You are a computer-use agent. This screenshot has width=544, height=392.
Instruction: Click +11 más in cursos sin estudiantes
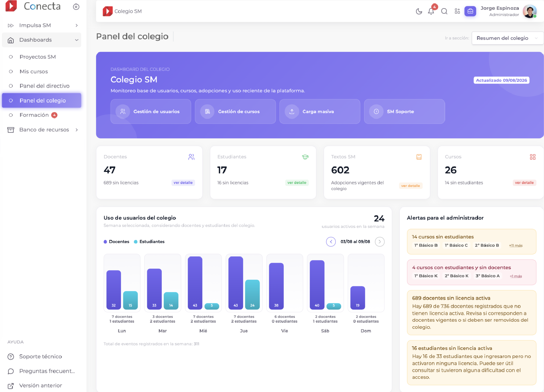pyautogui.click(x=516, y=245)
